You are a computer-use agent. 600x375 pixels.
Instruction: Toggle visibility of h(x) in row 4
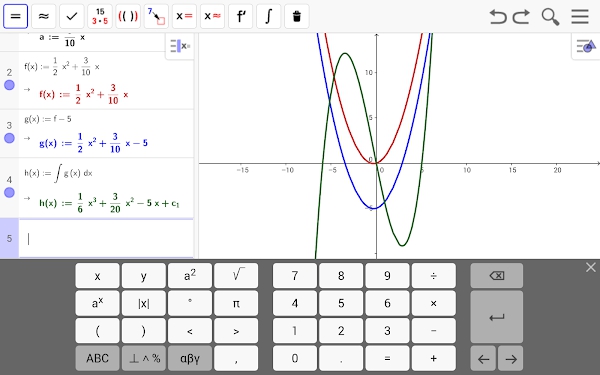(9, 192)
